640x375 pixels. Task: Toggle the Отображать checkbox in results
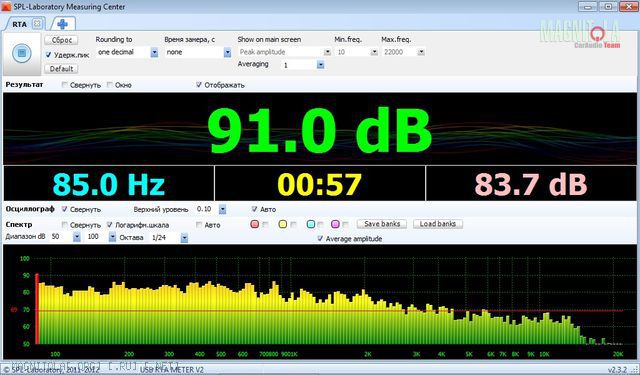[199, 84]
